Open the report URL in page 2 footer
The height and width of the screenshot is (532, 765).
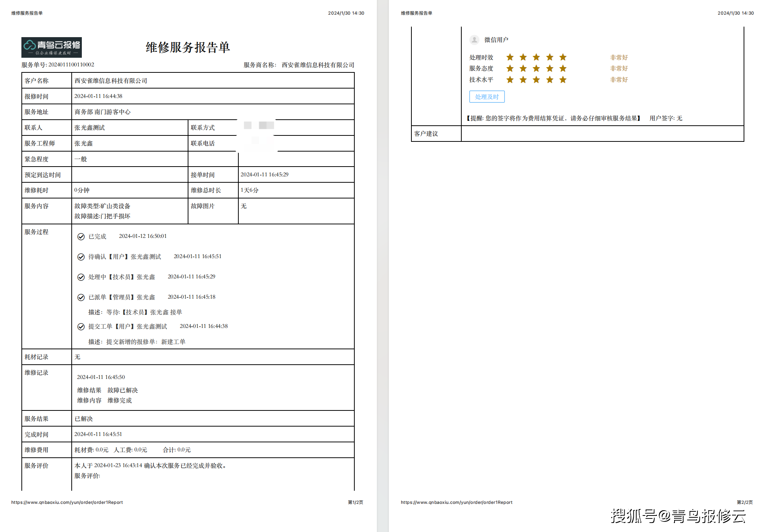point(456,502)
